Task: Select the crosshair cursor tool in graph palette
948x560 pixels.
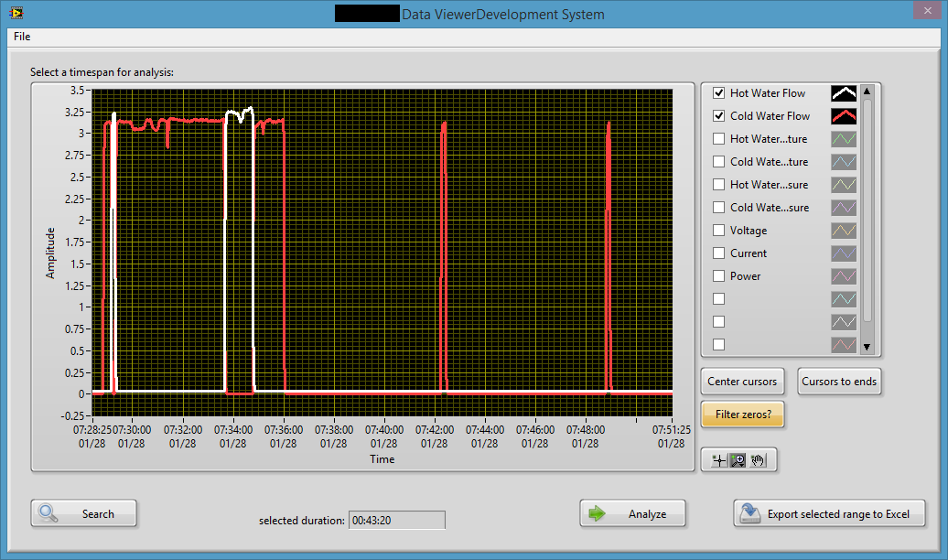Action: tap(719, 461)
